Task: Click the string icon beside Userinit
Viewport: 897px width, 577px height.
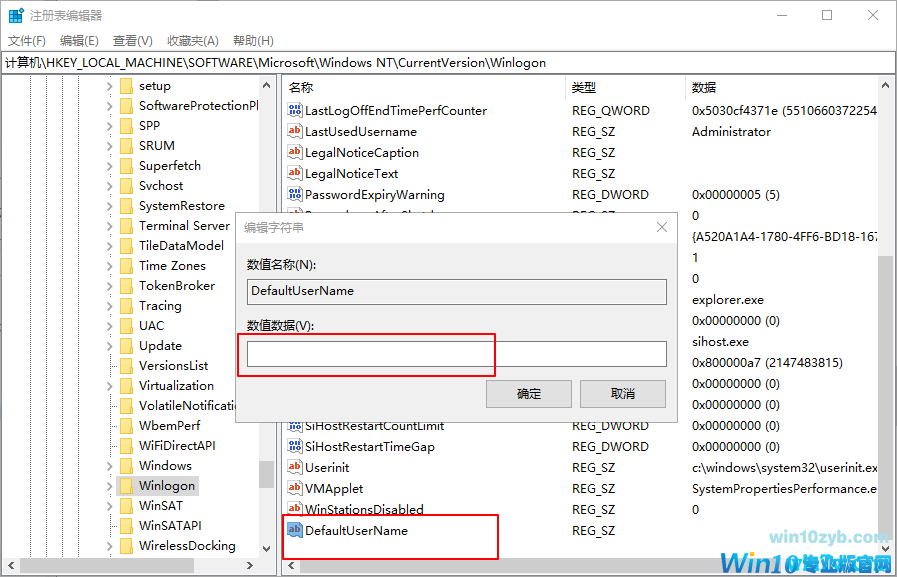Action: [x=294, y=467]
